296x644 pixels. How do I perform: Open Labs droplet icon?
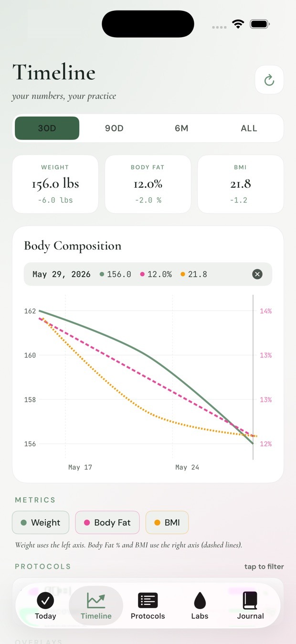click(x=200, y=600)
